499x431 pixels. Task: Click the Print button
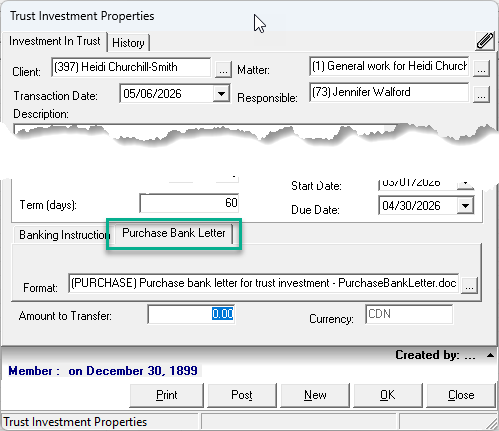coord(166,395)
